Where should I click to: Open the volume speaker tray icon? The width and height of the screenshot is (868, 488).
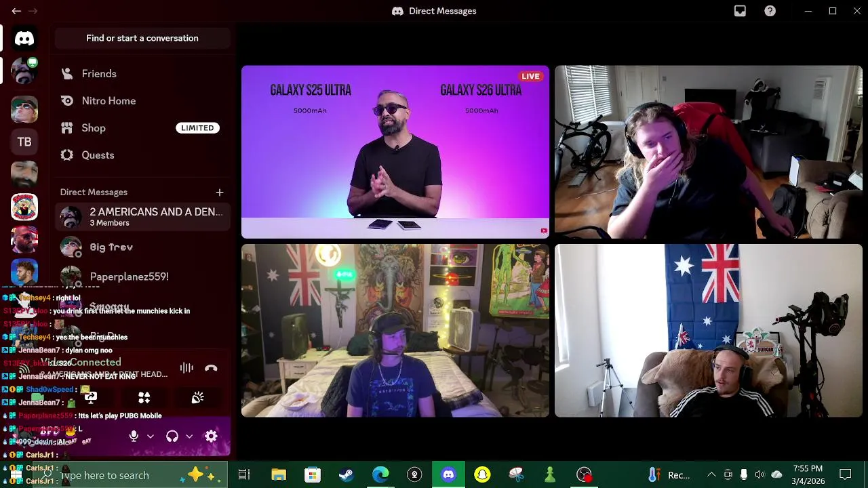coord(759,474)
